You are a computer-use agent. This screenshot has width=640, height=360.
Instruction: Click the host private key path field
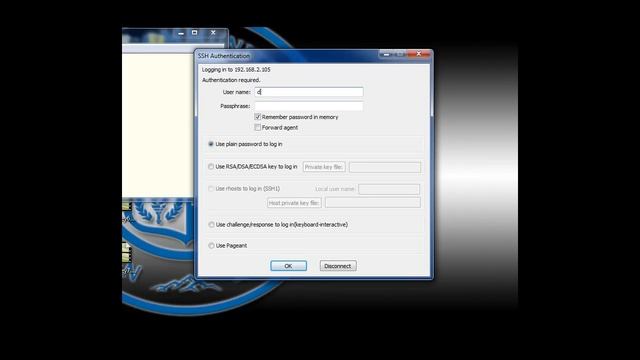click(x=373, y=203)
